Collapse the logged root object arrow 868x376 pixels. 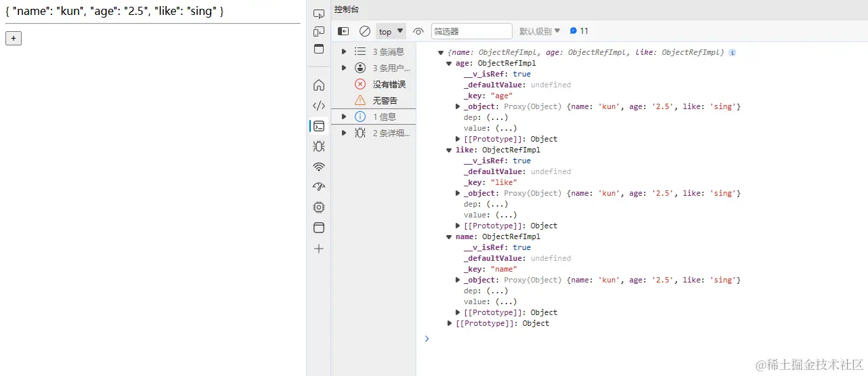tap(441, 52)
